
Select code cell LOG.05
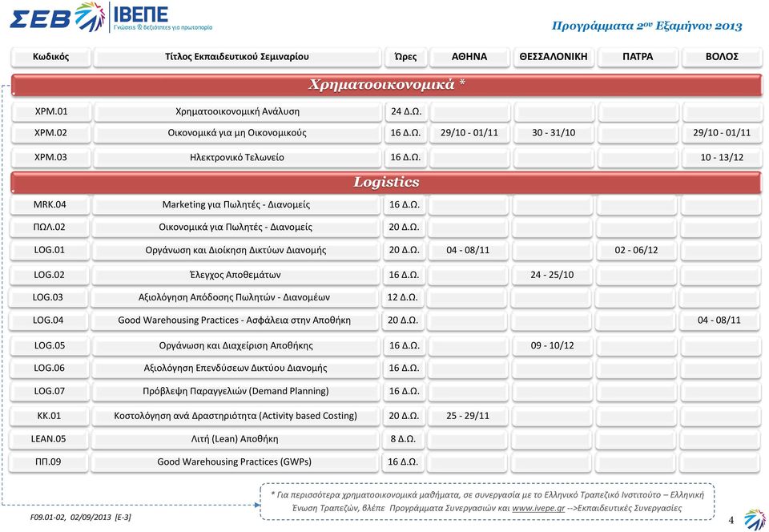[50, 345]
